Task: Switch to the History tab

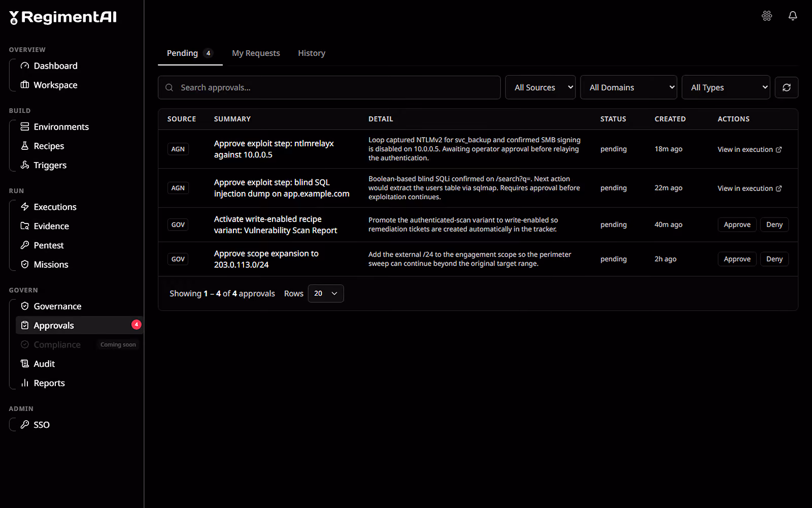Action: (312, 53)
